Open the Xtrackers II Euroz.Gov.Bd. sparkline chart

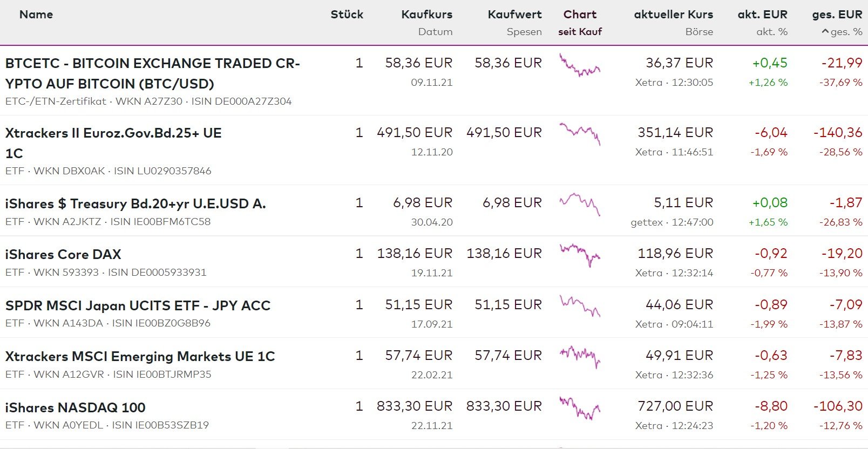580,133
